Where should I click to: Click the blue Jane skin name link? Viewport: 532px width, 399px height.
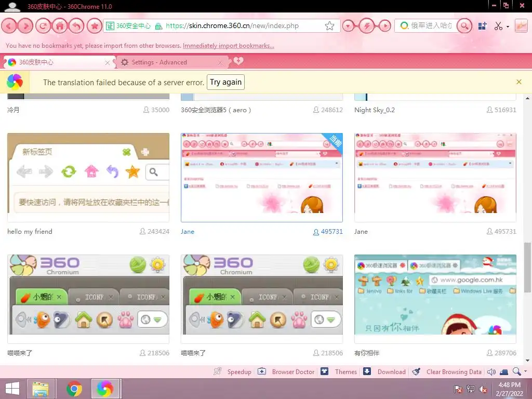point(187,231)
